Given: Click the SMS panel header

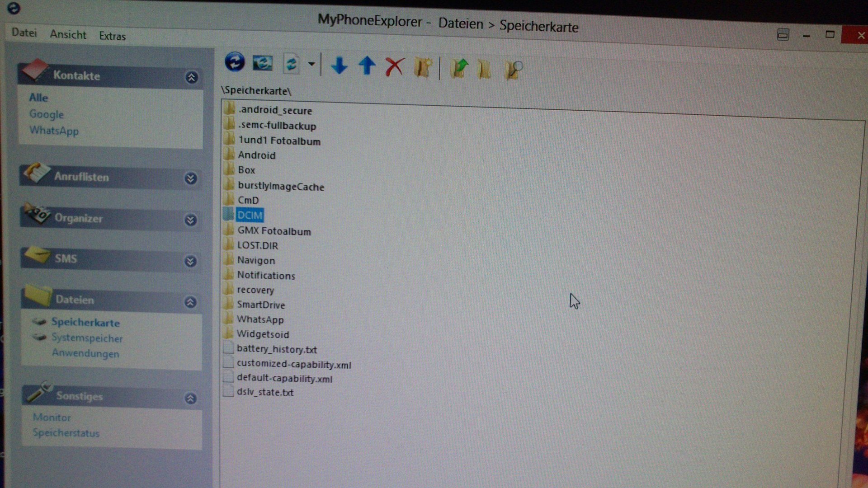Looking at the screenshot, I should click(x=111, y=259).
